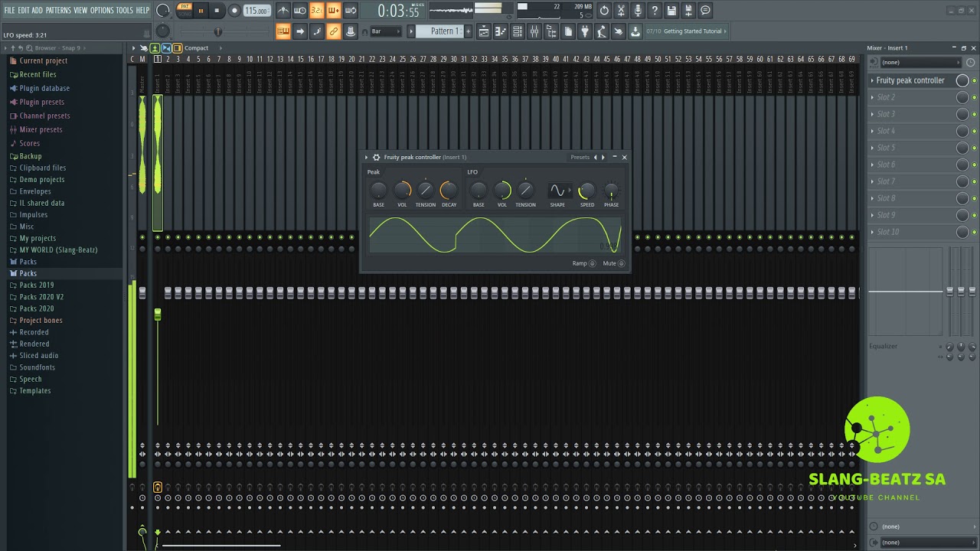Click the record button
The image size is (980, 551).
[234, 11]
